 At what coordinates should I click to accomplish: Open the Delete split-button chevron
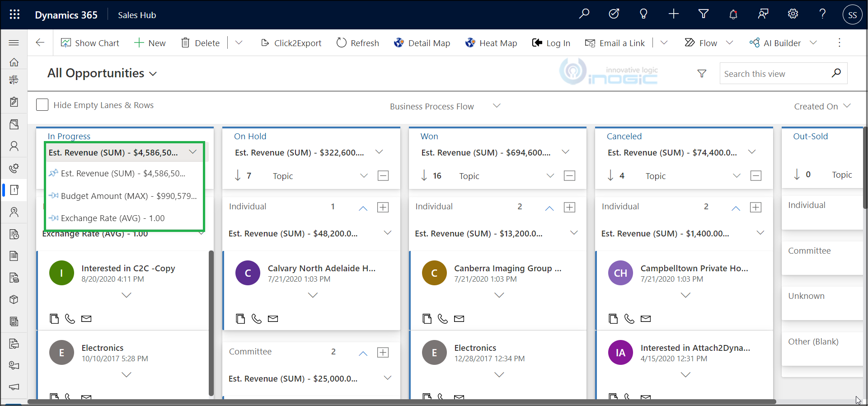(239, 42)
